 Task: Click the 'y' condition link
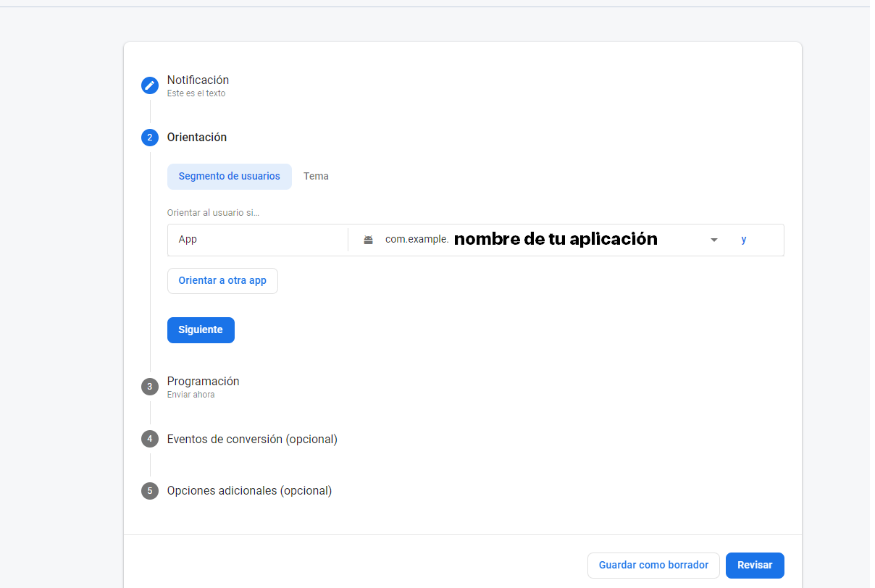pyautogui.click(x=744, y=240)
